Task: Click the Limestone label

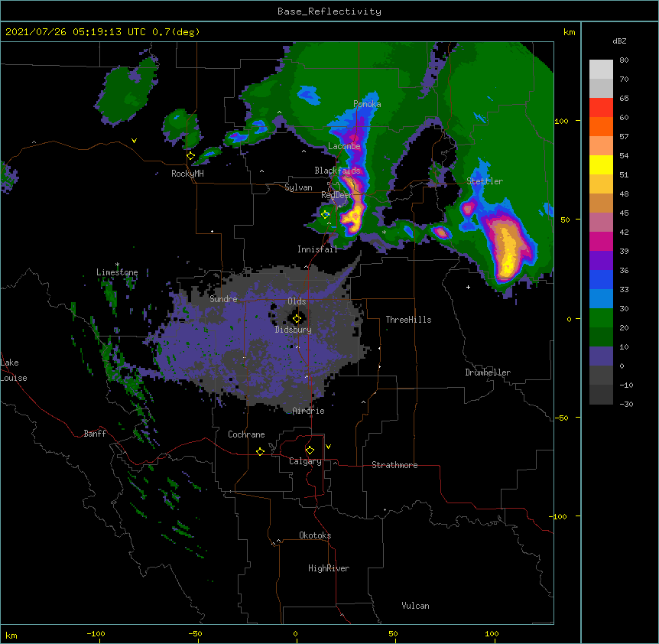Action: 117,272
